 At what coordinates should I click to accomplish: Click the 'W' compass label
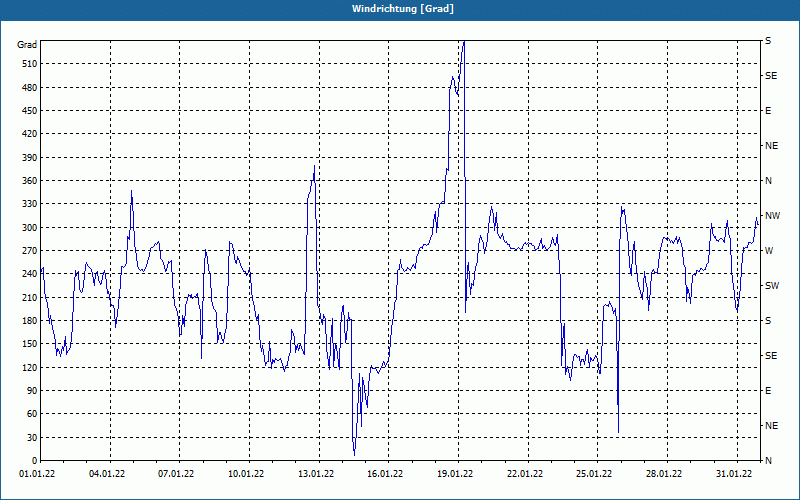769,251
